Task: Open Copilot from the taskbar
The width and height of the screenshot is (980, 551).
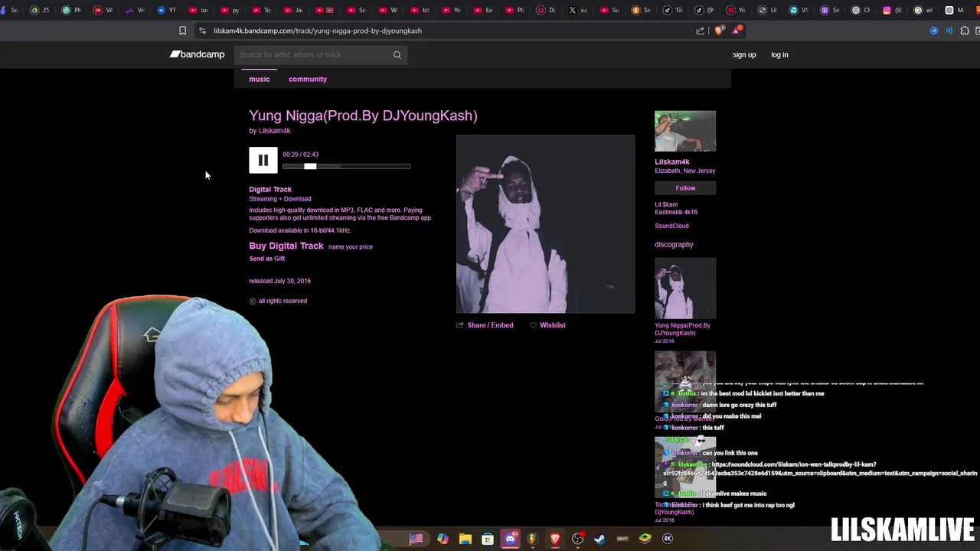Action: (x=443, y=539)
